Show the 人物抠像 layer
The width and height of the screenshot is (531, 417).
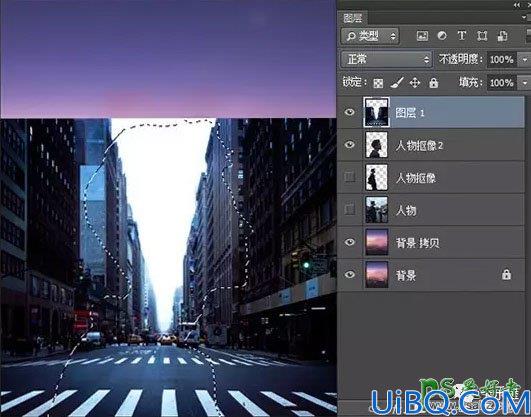(349, 177)
